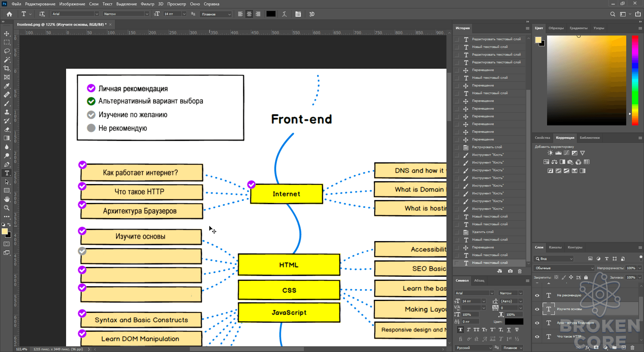Switch to the 'Абзац' tab
The image size is (644, 352).
coord(479,281)
